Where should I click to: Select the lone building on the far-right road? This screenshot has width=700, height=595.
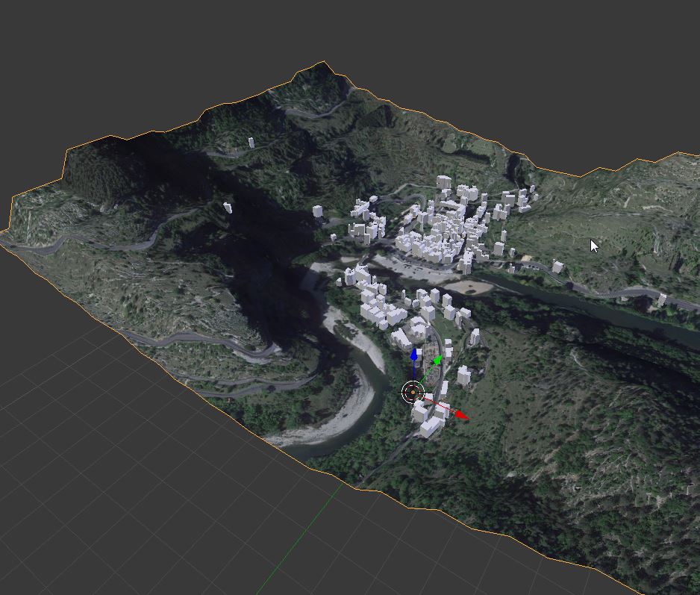[662, 300]
